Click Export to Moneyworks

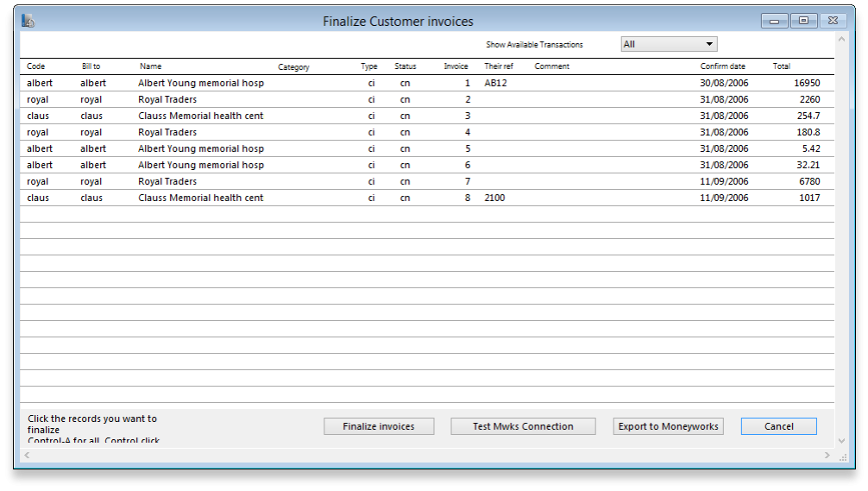click(670, 426)
